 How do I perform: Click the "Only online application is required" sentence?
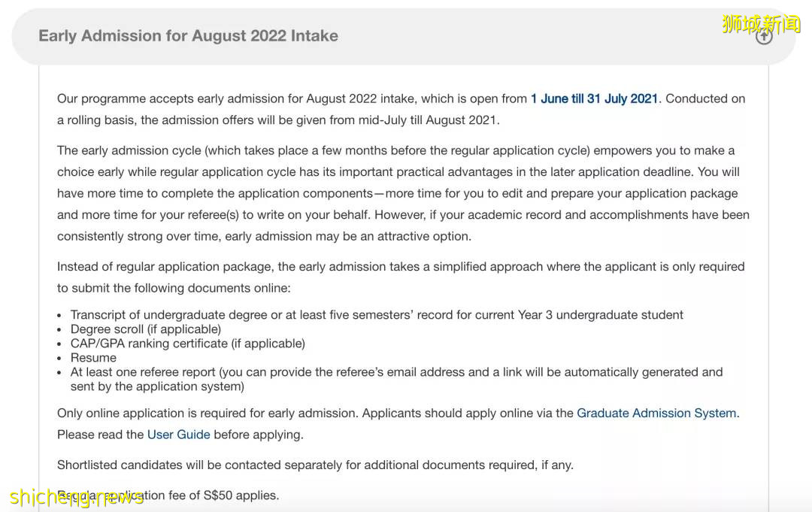[x=316, y=413]
